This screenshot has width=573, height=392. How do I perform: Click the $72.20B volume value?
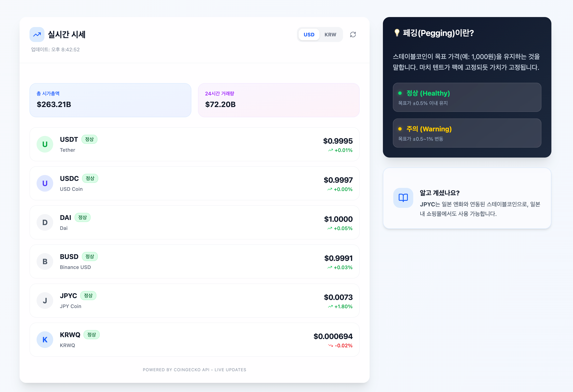coord(220,104)
